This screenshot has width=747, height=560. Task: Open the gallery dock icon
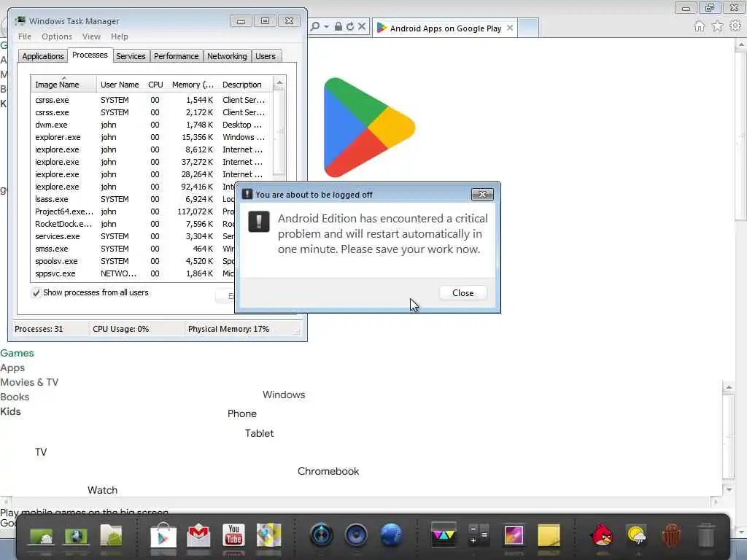[x=514, y=535]
